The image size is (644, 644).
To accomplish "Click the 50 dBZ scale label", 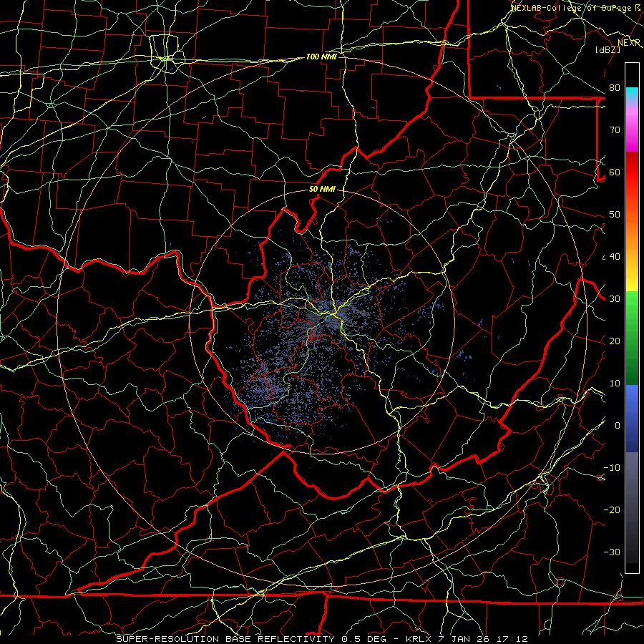I will coord(615,215).
